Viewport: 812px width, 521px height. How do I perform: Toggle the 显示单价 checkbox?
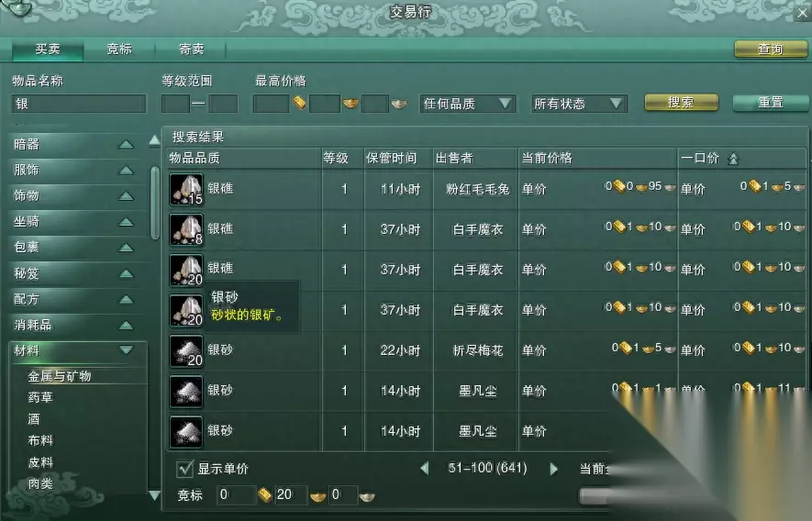(x=184, y=469)
